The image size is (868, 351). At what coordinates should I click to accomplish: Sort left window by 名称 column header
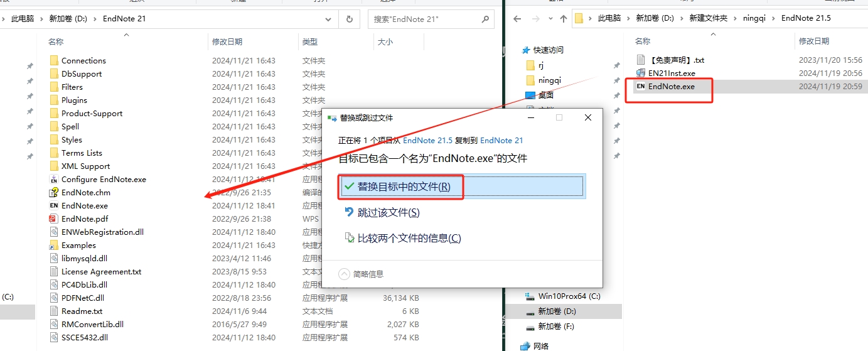(x=56, y=42)
